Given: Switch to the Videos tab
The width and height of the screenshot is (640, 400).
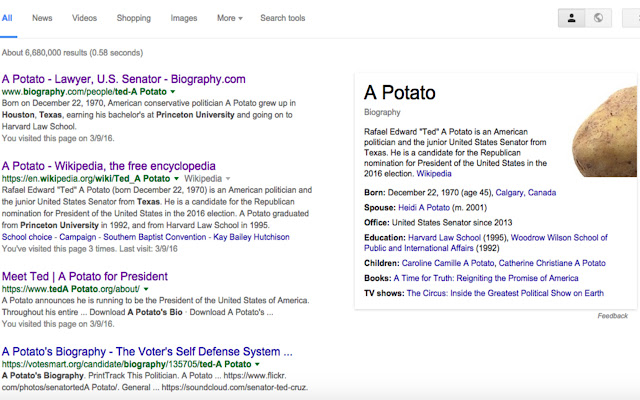Looking at the screenshot, I should click(x=85, y=18).
